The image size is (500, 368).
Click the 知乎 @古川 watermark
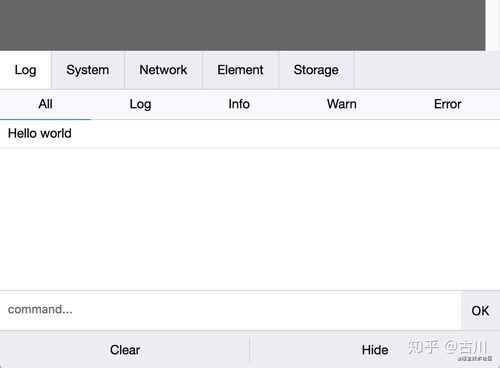point(449,349)
